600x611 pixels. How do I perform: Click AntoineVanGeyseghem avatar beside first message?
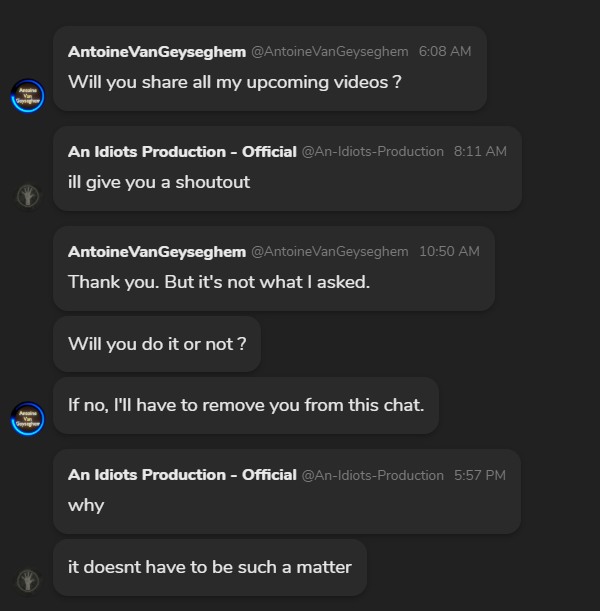pyautogui.click(x=28, y=96)
